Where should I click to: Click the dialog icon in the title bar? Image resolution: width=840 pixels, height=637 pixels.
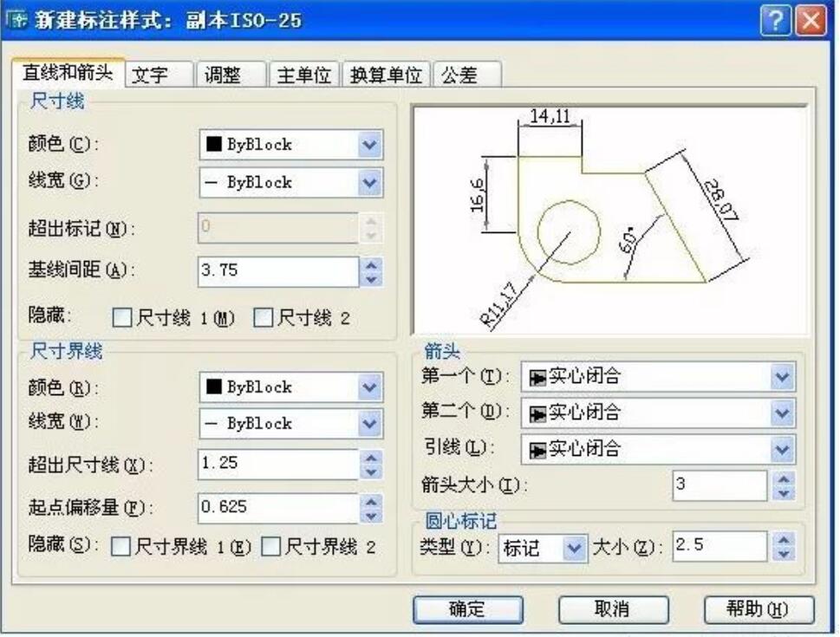pos(16,20)
